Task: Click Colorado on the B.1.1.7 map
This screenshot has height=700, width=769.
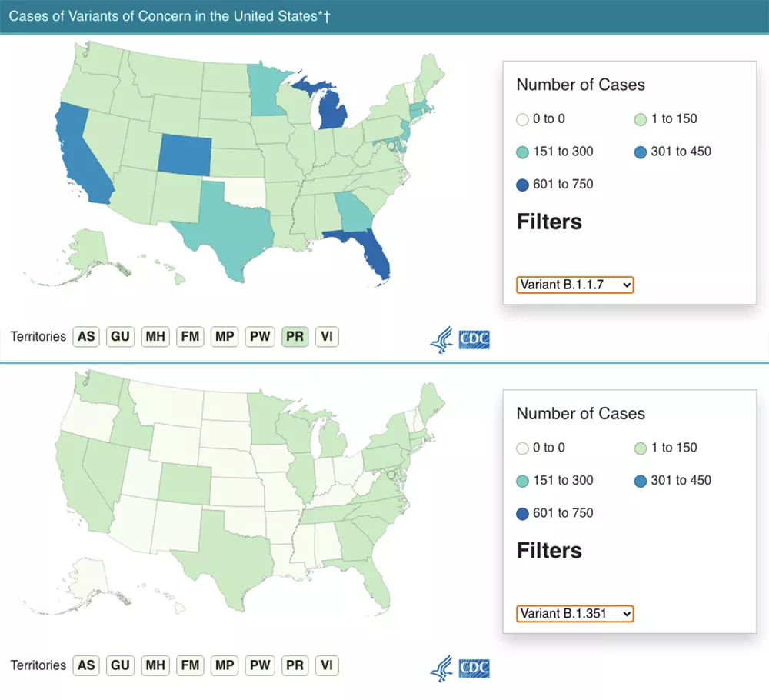Action: 185,155
